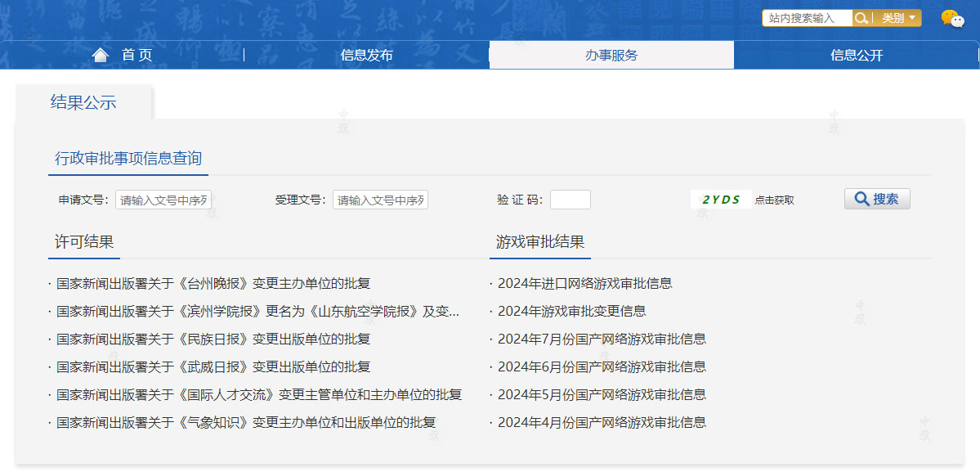The width and height of the screenshot is (980, 472).
Task: Click the 搜索 search button
Action: point(877,198)
